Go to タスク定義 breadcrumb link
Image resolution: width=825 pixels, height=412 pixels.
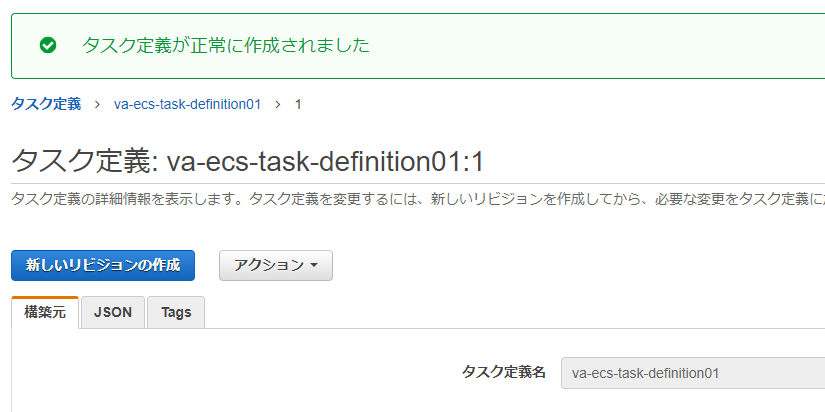point(46,104)
